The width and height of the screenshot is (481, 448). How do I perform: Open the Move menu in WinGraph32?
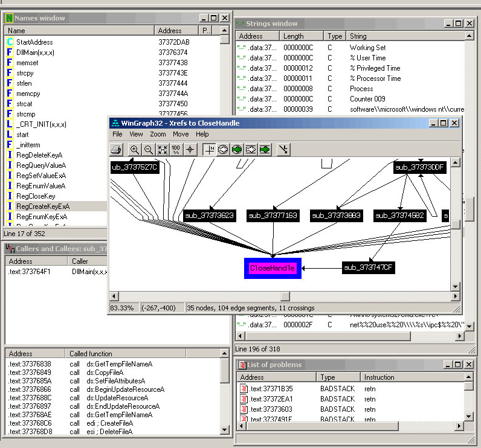(x=181, y=134)
